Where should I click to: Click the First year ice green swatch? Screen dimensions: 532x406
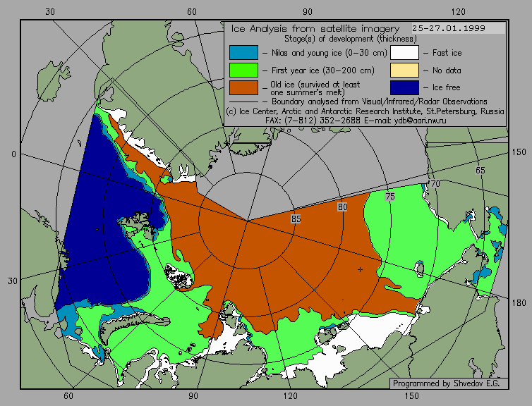(x=243, y=70)
